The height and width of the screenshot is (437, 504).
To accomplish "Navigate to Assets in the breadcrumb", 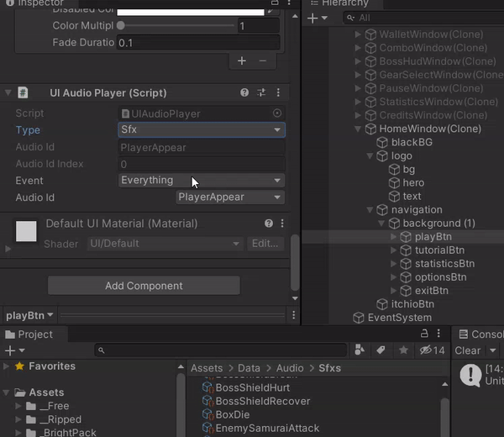I will pos(207,368).
